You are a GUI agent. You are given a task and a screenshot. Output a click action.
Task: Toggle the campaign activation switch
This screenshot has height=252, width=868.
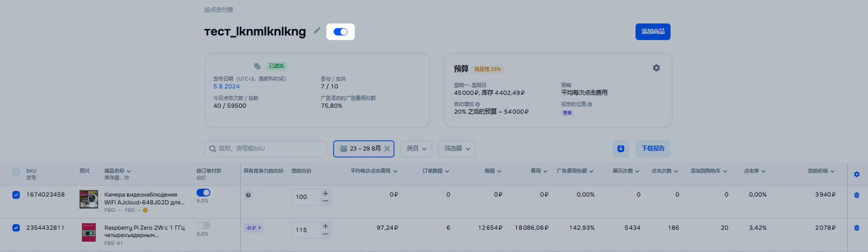click(340, 32)
